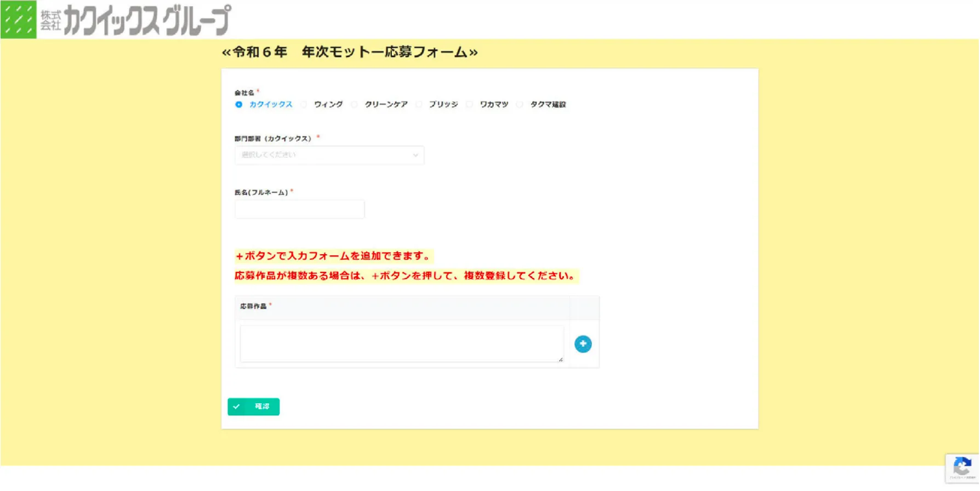Screen dimensions: 980x491
Task: Click inside the 応募作品 text area
Action: [x=401, y=344]
